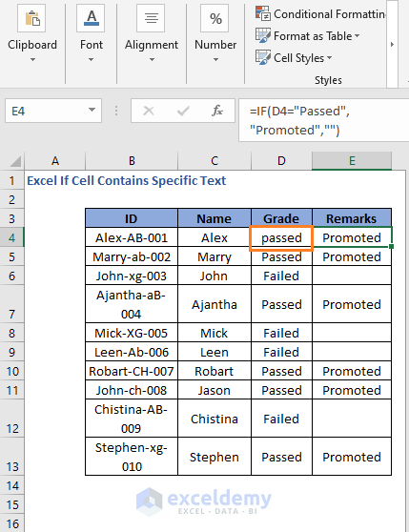Screen dimensions: 409x532
Task: Open the Name Box dropdown arrow
Action: point(92,110)
